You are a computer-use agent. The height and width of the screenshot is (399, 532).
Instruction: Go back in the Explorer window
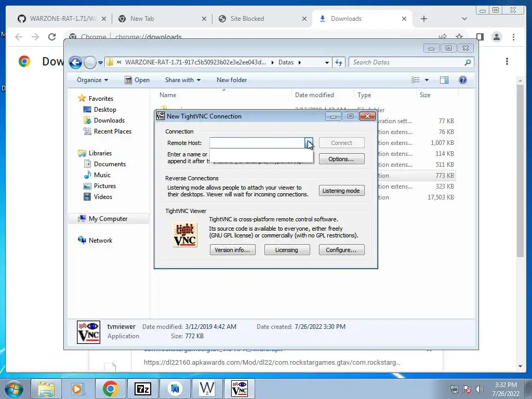pos(75,62)
